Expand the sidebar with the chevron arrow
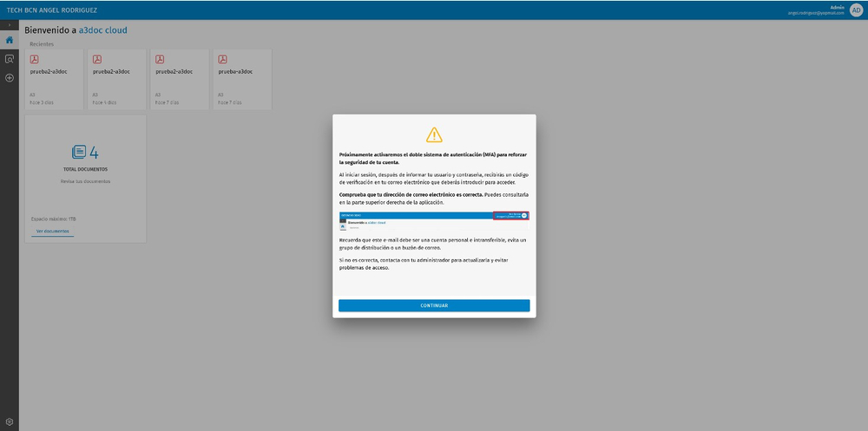Viewport: 868px width, 431px height. [10, 25]
